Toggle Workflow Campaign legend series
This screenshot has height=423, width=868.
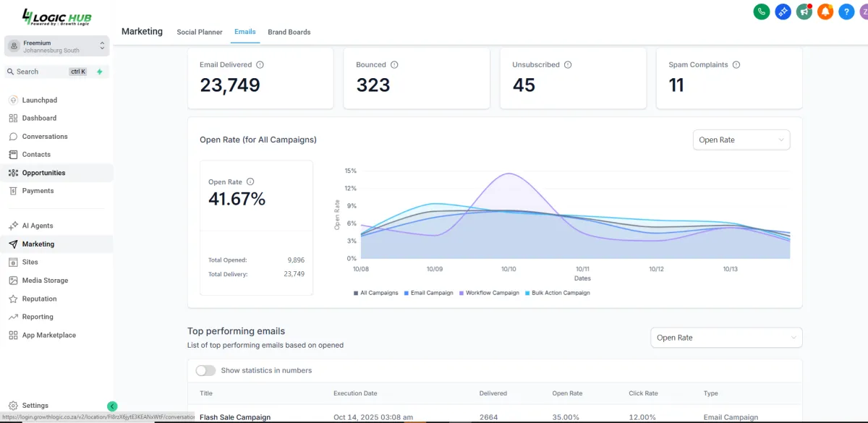tap(489, 293)
